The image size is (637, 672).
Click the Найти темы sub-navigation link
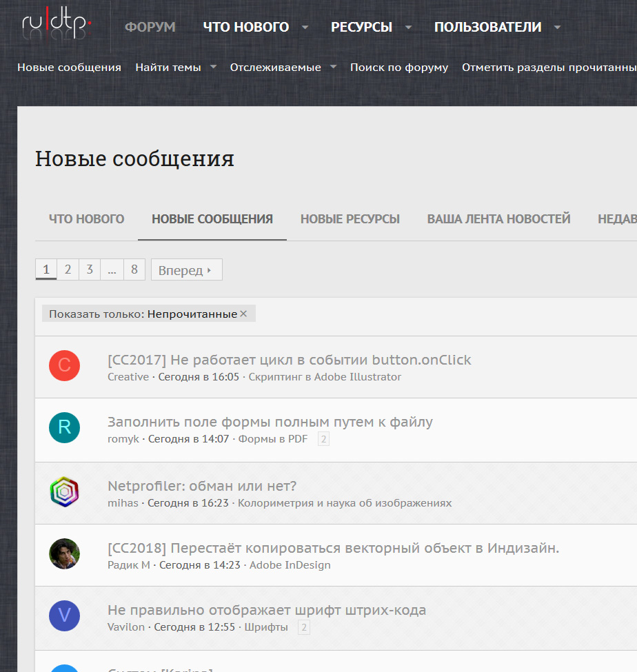[x=168, y=68]
